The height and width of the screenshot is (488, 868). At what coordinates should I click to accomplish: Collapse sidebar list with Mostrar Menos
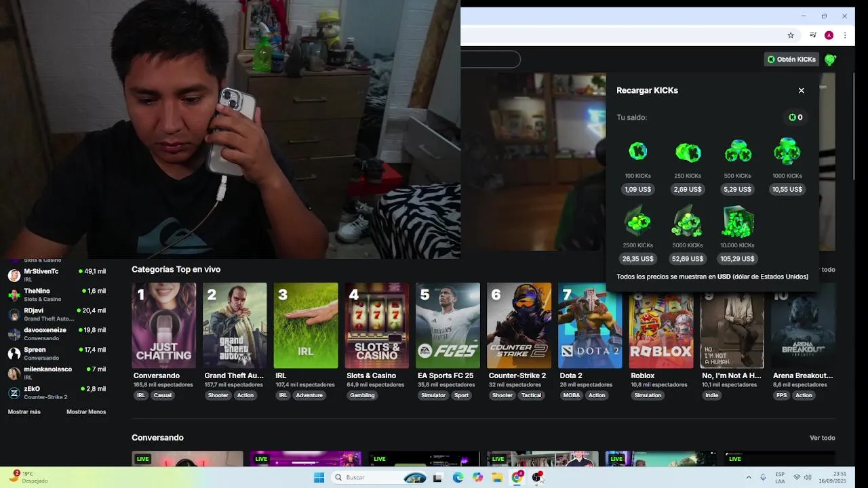click(x=86, y=412)
